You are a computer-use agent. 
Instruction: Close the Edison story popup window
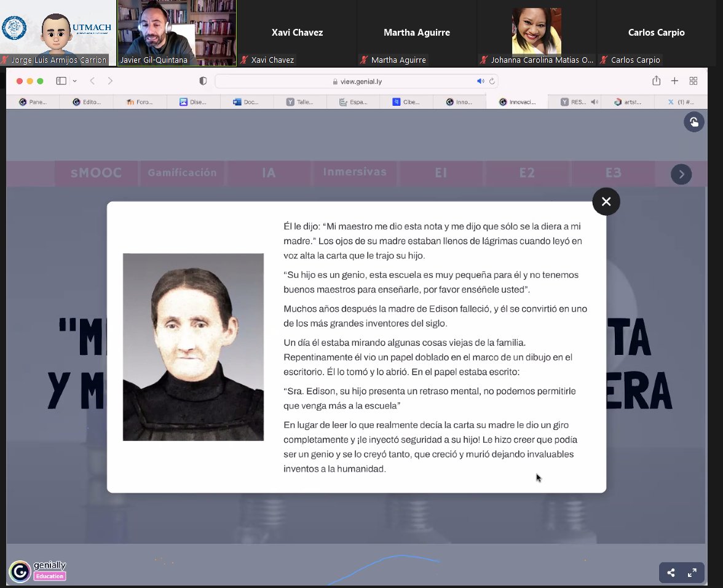coord(606,202)
